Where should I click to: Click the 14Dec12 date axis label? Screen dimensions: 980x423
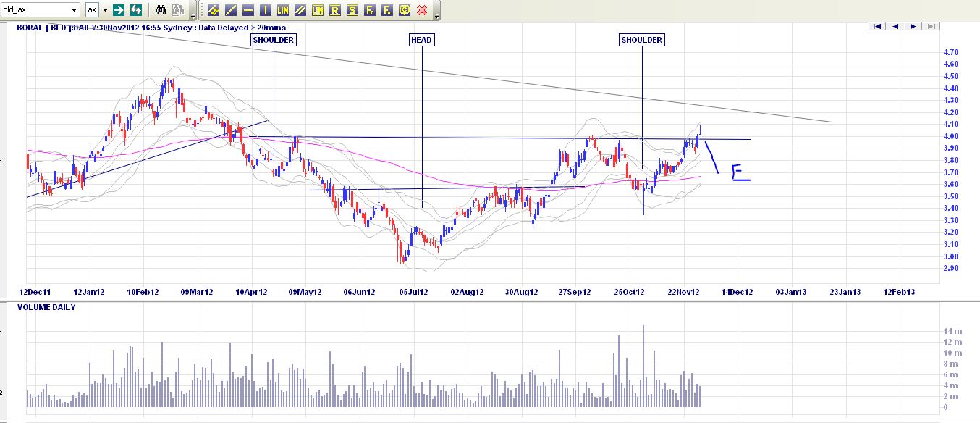738,292
